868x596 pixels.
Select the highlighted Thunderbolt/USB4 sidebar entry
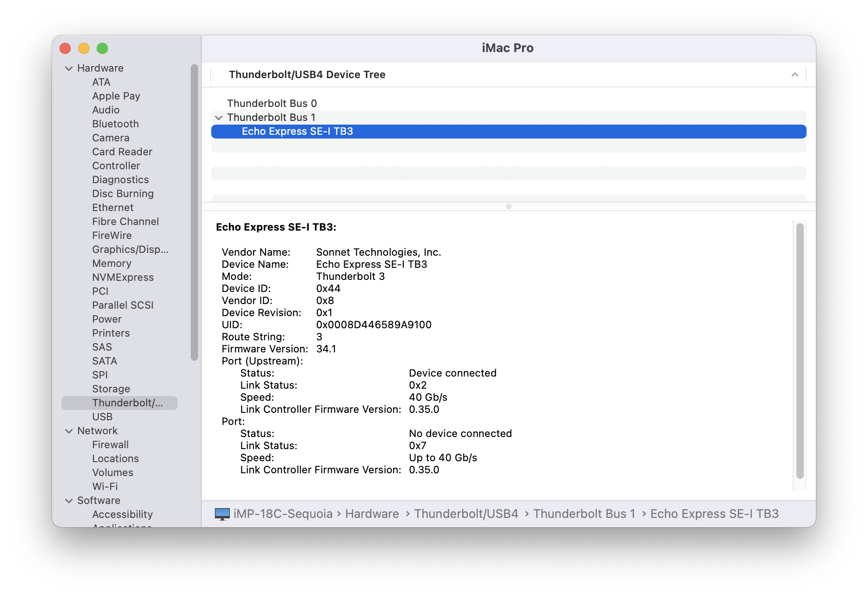(x=120, y=403)
